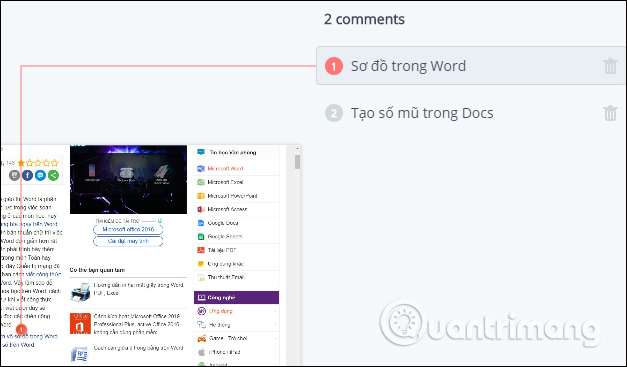Viewport: 627px width, 367px height.
Task: Open the Microsoft PowerPoint sidebar item
Action: tap(236, 196)
